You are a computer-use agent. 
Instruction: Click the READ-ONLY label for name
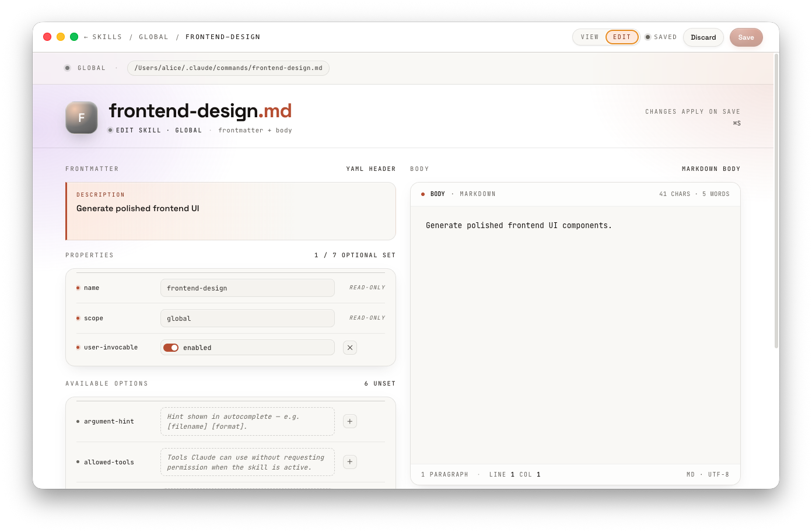(x=367, y=288)
